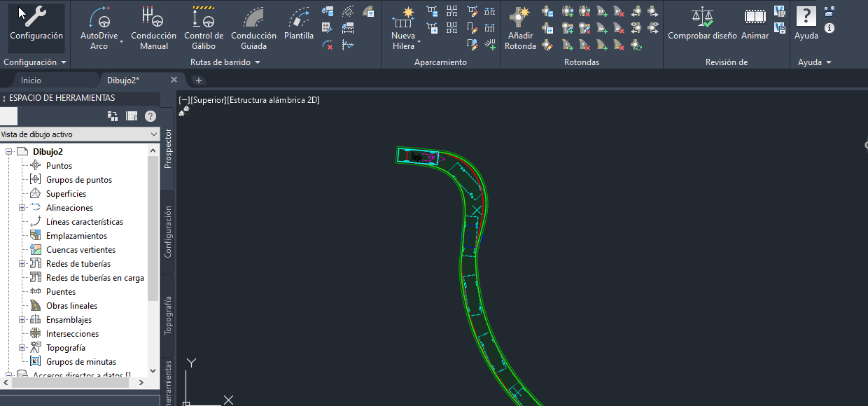Click the [Superior] view control label
868x406 pixels.
click(208, 100)
